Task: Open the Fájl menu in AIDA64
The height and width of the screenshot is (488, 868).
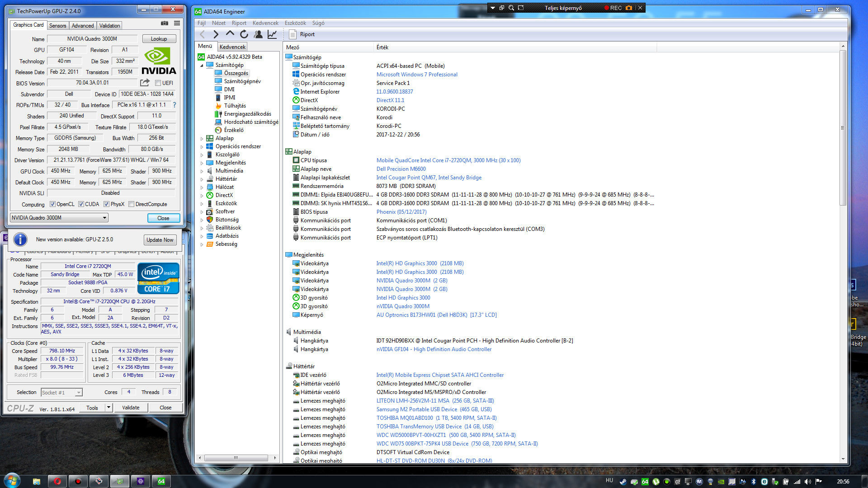Action: click(x=202, y=23)
